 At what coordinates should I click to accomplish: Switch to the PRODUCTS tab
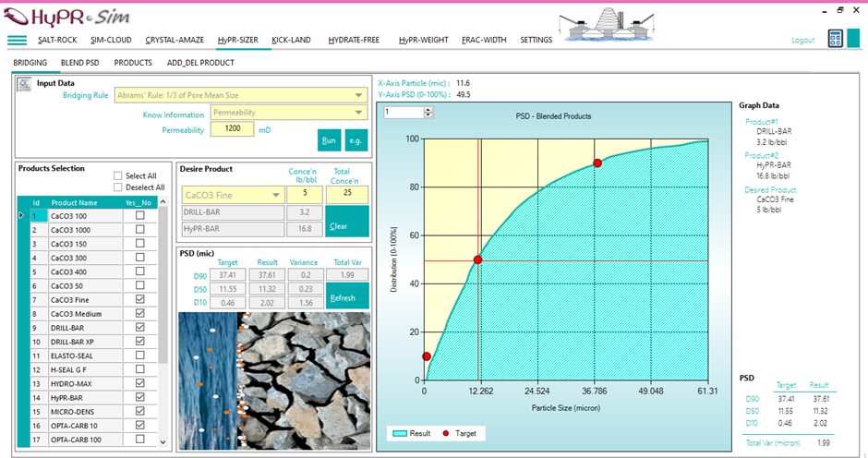click(133, 63)
